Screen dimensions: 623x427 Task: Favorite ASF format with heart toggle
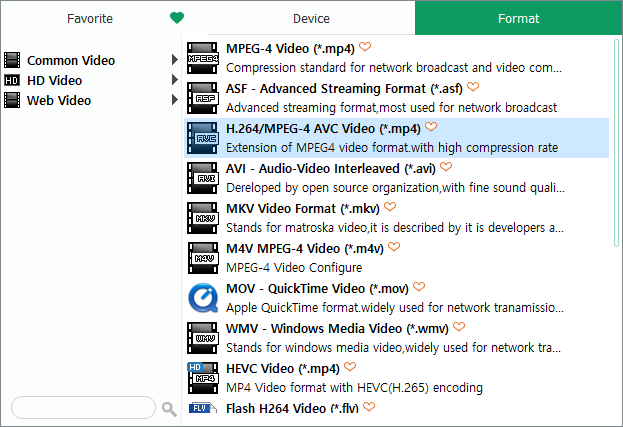[473, 87]
